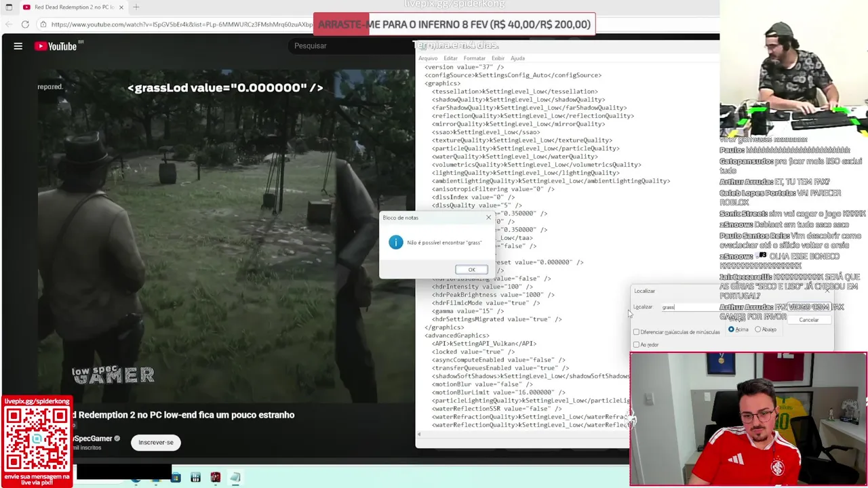The width and height of the screenshot is (868, 488).
Task: Click the <waterQuality>kSettingLevel_Low line
Action: tap(515, 157)
